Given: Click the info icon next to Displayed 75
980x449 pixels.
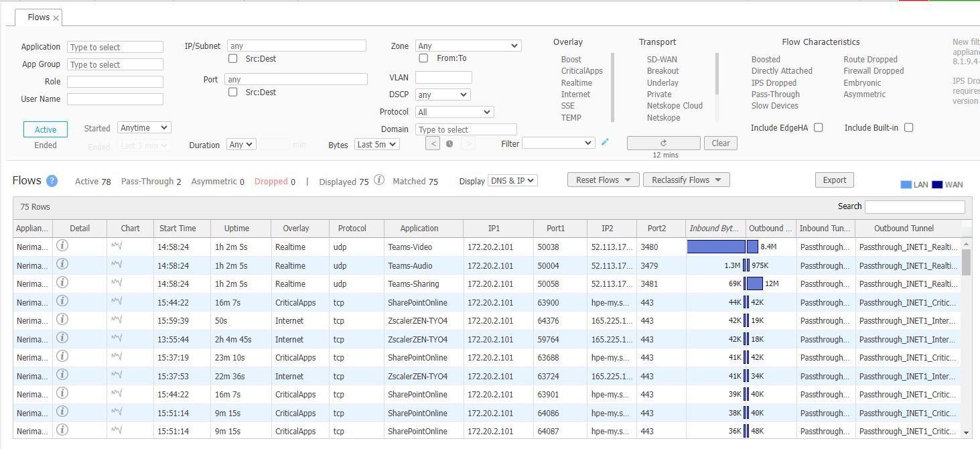Looking at the screenshot, I should point(378,180).
